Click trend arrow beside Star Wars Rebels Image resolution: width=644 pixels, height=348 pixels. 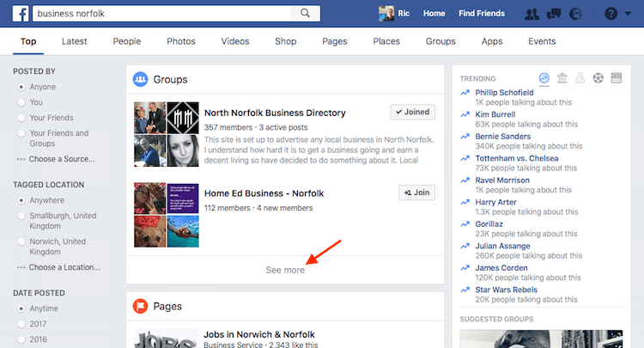[x=465, y=290]
